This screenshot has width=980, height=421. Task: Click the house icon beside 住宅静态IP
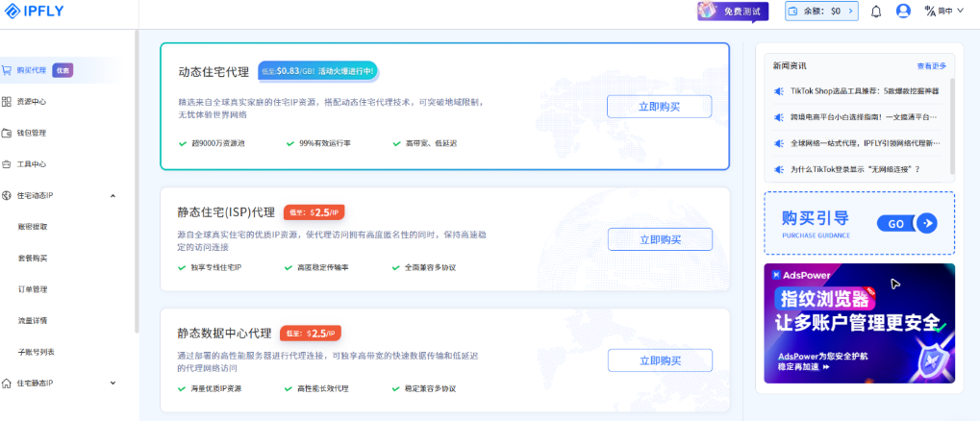[6, 383]
